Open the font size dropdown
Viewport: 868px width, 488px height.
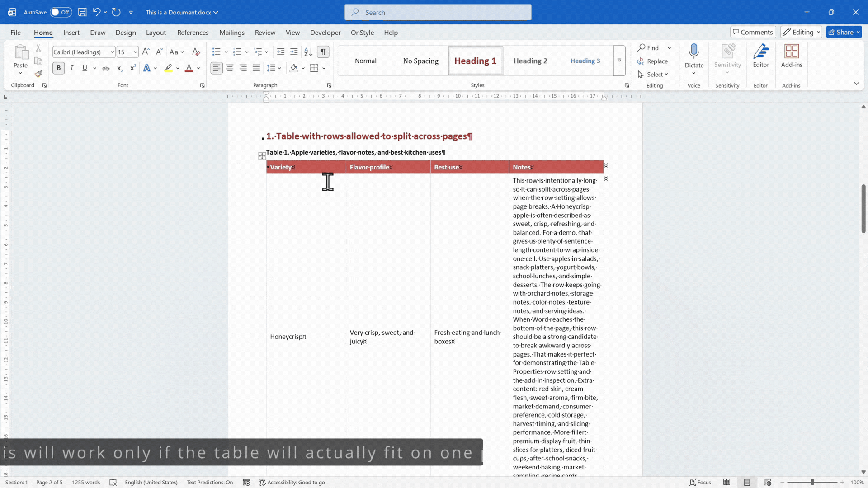(135, 52)
